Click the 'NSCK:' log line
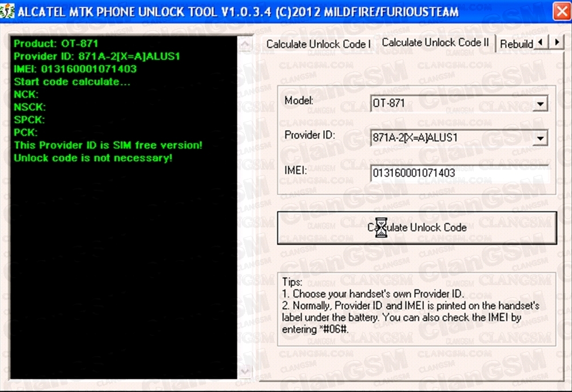 tap(30, 107)
